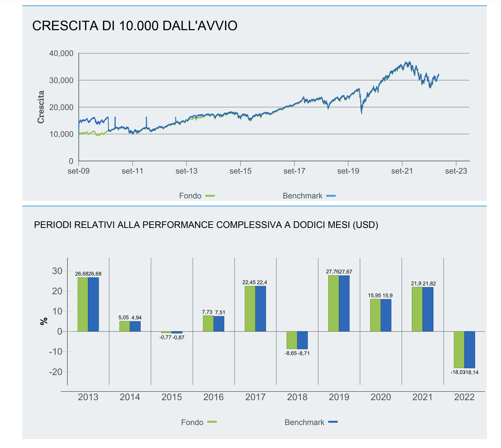Expand the set-09 date label
The image size is (501, 448).
pos(81,171)
